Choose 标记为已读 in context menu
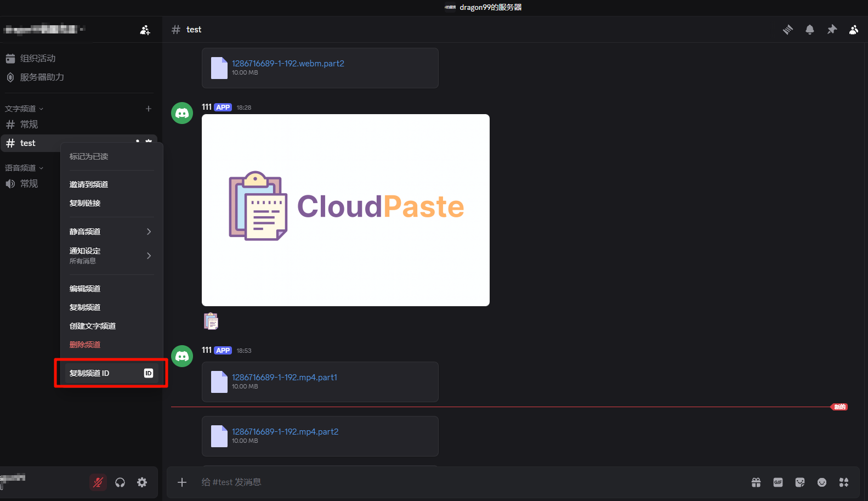The height and width of the screenshot is (501, 868). coord(111,156)
